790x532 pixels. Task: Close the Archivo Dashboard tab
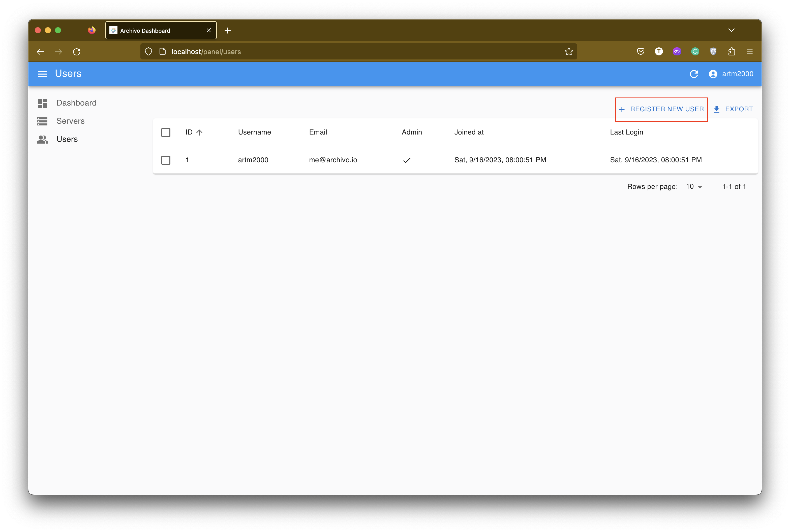(208, 30)
